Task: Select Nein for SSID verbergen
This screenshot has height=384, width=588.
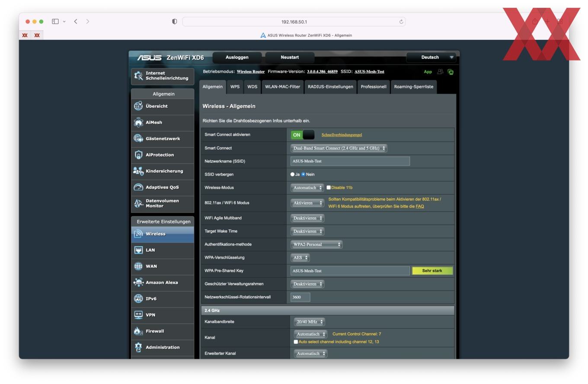Action: click(x=303, y=175)
